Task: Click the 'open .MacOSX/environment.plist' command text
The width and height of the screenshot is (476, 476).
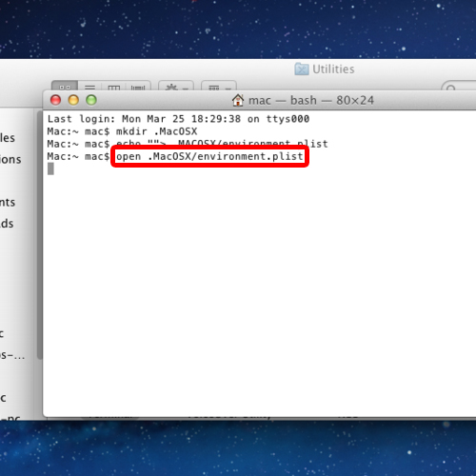Action: [x=209, y=156]
